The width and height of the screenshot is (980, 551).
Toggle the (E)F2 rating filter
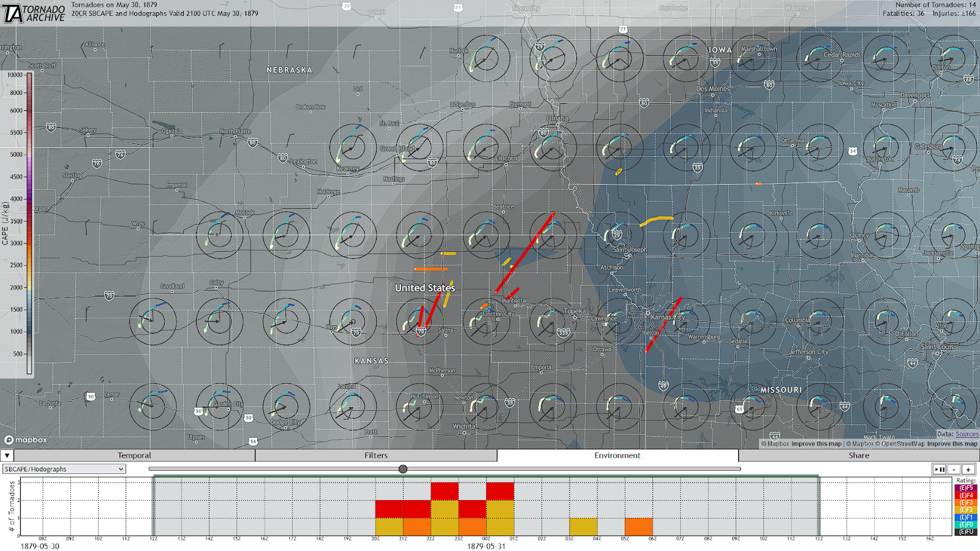pyautogui.click(x=965, y=510)
